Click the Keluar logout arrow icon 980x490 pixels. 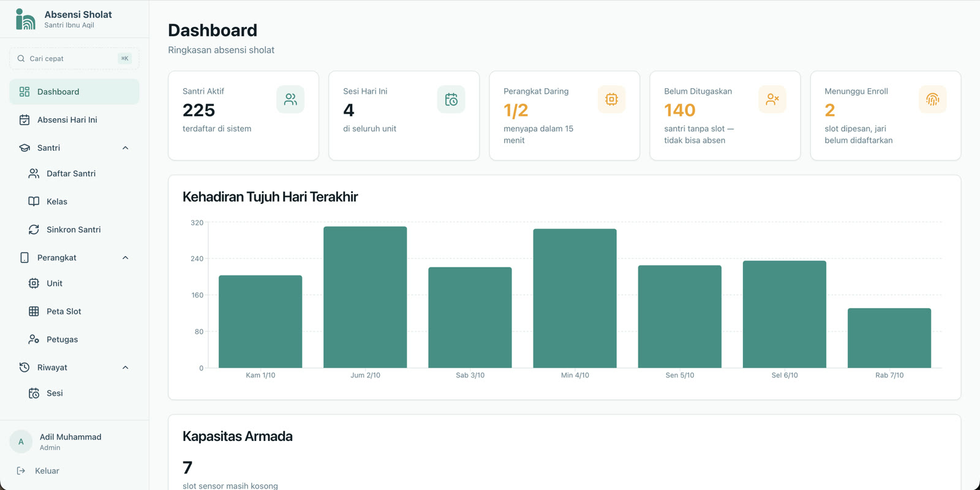(x=21, y=471)
